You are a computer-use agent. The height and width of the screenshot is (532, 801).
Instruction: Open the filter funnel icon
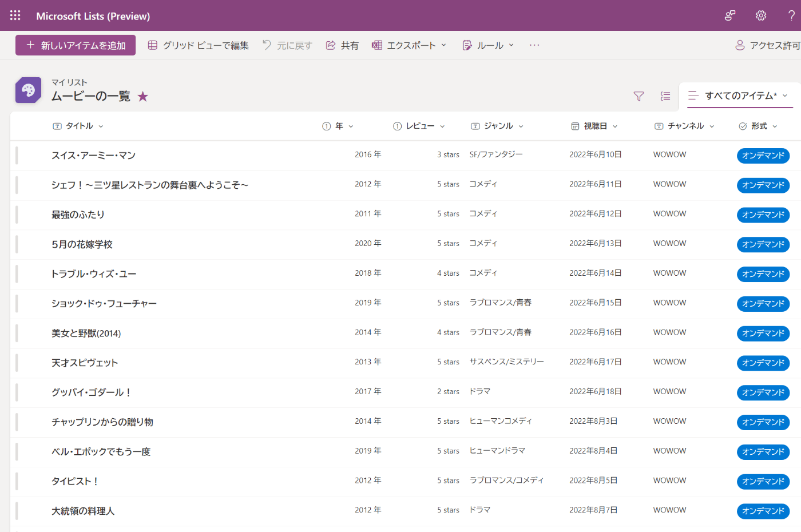point(639,96)
